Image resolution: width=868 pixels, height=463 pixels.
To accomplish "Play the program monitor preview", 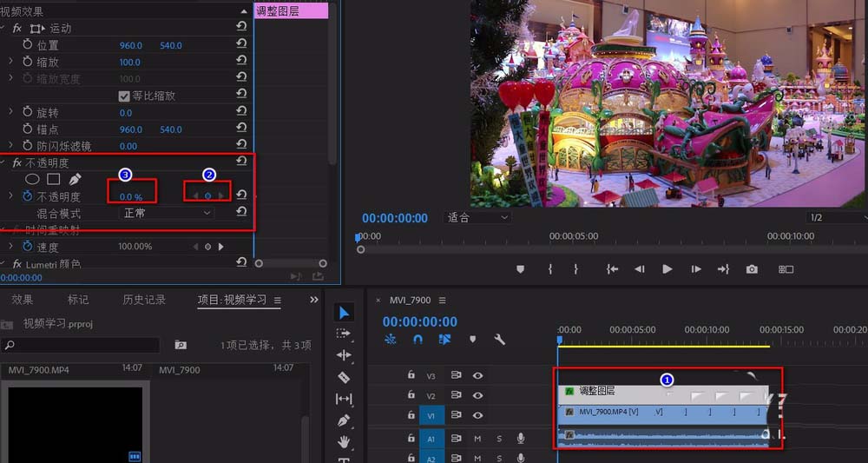I will 667,269.
